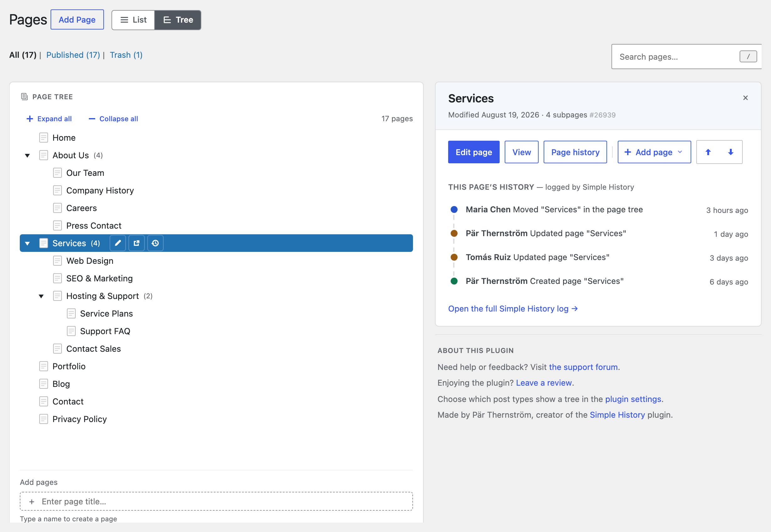The width and height of the screenshot is (771, 532).
Task: Collapse the Hosting & Support node
Action: [x=41, y=296]
